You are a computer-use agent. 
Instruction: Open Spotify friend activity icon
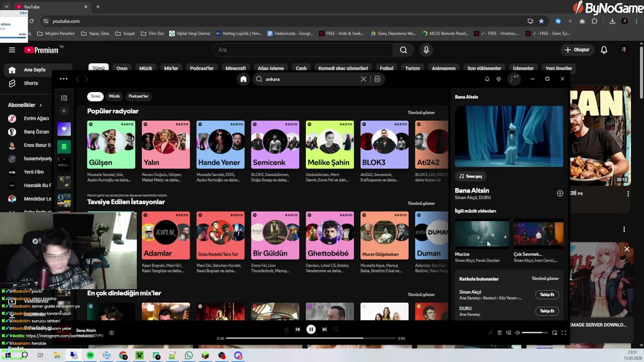tap(499, 79)
